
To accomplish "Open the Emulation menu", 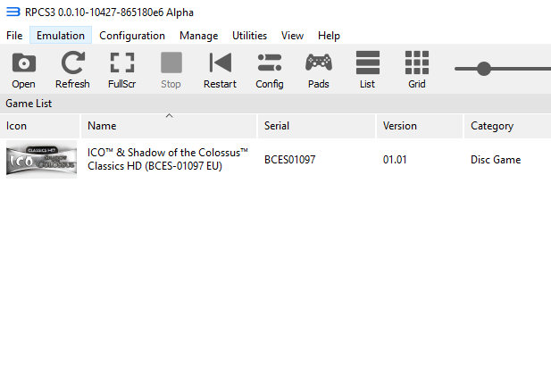I will click(x=61, y=36).
